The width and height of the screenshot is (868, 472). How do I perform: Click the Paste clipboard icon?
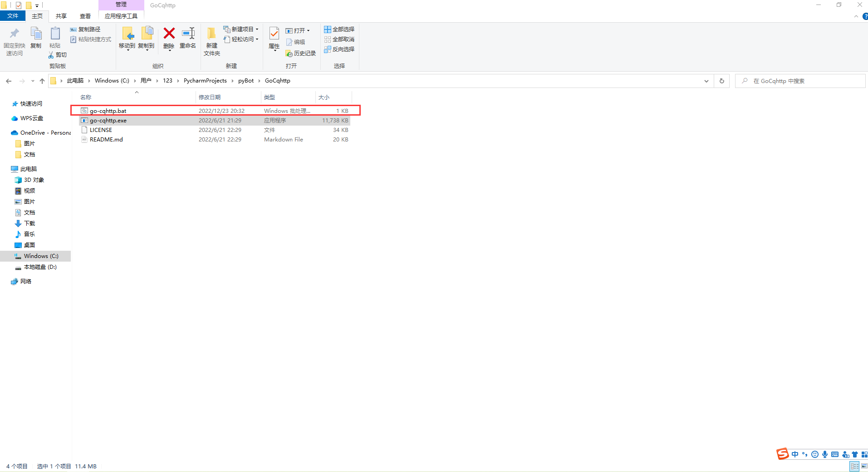(x=55, y=34)
